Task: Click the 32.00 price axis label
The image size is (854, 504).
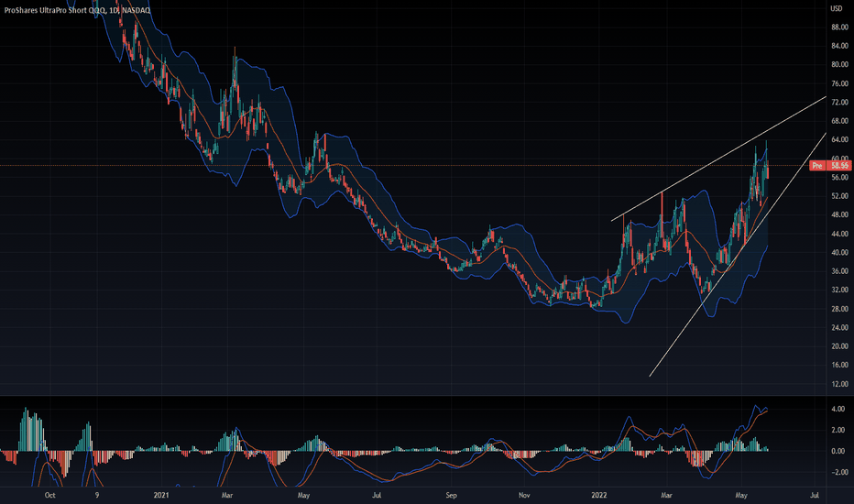Action: (839, 290)
